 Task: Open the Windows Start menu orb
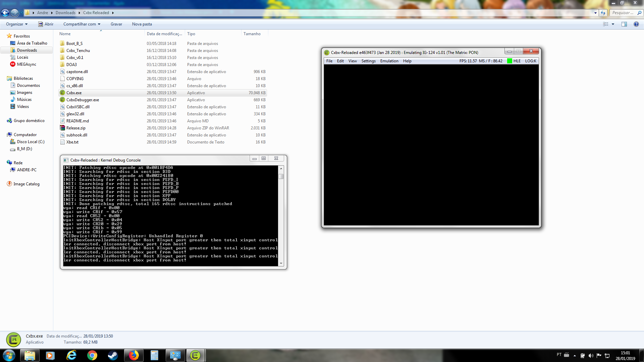coord(9,355)
